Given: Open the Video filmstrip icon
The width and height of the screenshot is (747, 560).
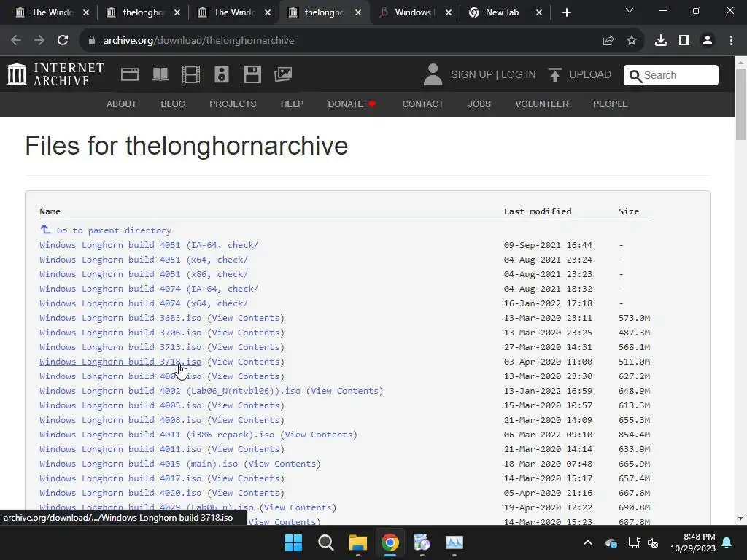Looking at the screenshot, I should pyautogui.click(x=191, y=74).
